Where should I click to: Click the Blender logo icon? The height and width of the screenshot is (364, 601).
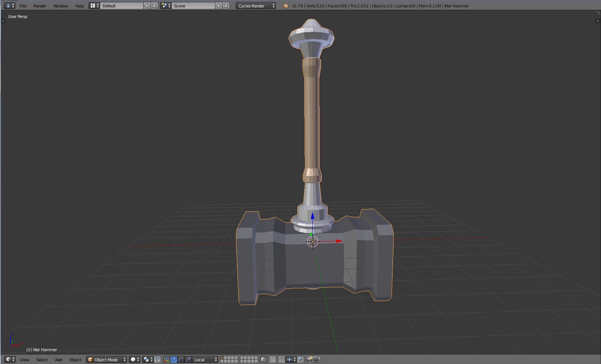click(x=285, y=6)
